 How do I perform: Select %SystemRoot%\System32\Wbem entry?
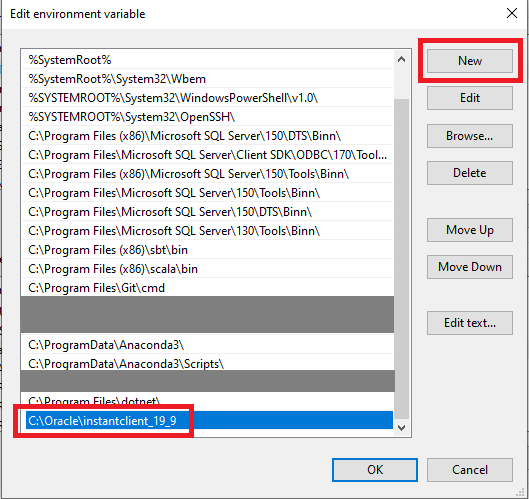pyautogui.click(x=207, y=79)
